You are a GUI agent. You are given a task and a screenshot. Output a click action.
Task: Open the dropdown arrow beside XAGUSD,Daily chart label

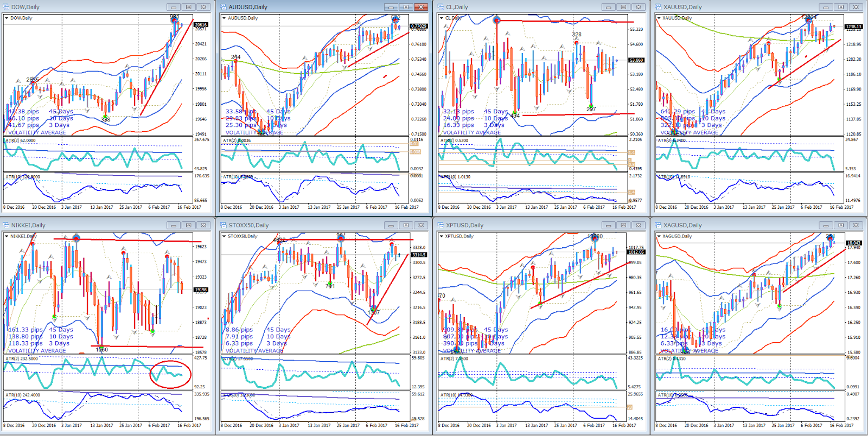(x=659, y=236)
